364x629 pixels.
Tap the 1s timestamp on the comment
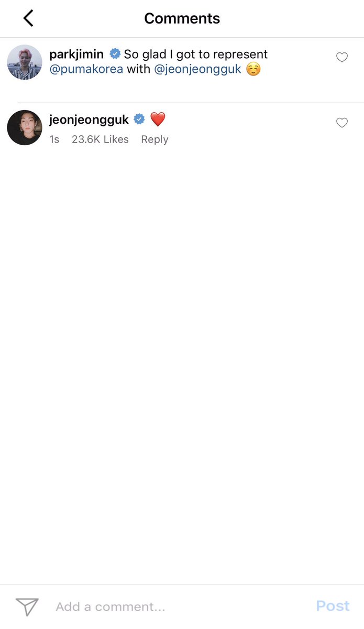click(x=54, y=139)
